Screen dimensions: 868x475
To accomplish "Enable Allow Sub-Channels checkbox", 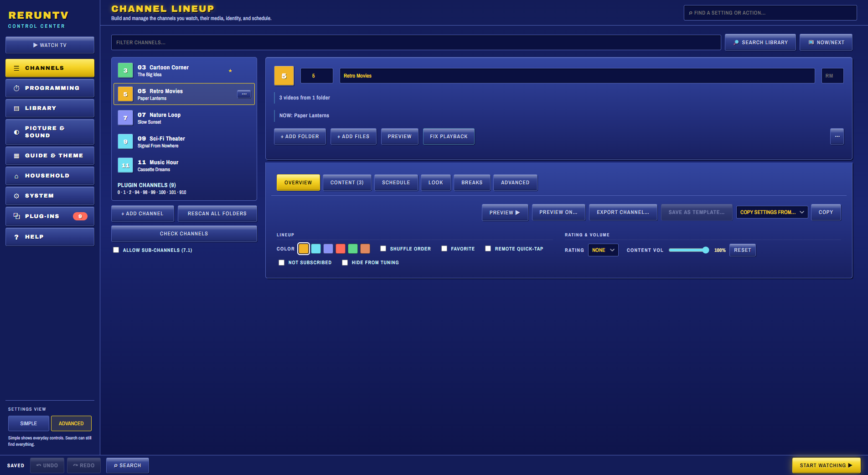I will [116, 250].
